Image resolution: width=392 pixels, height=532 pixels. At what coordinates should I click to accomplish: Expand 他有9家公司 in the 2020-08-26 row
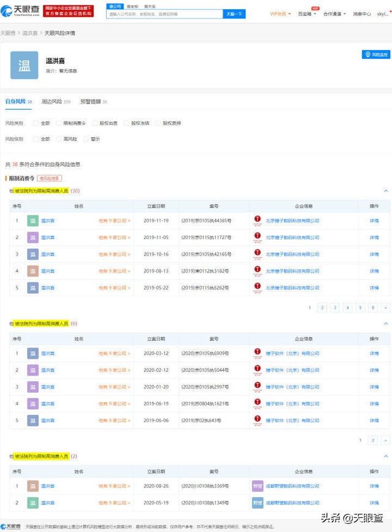115,486
